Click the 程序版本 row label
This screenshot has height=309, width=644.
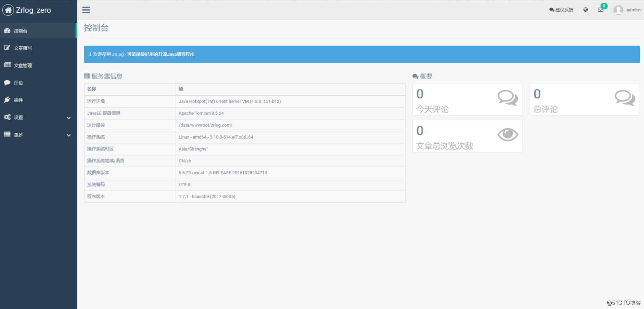pyautogui.click(x=96, y=197)
